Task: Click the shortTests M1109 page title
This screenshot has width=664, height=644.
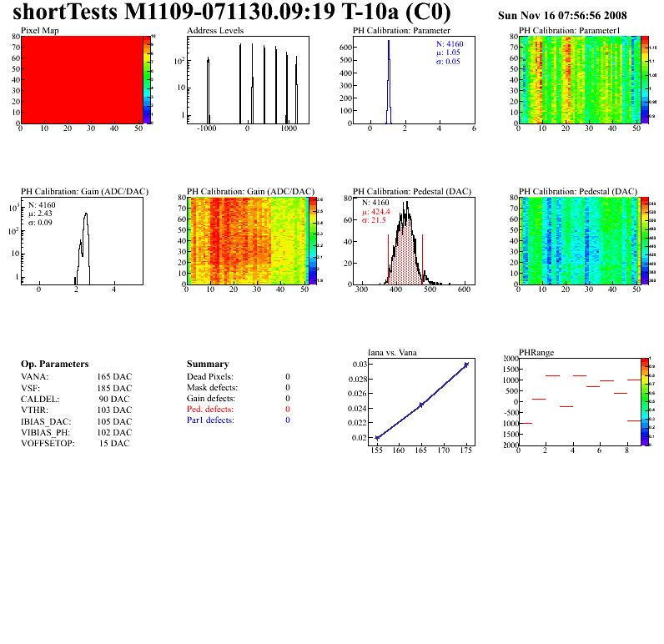Action: pos(232,12)
